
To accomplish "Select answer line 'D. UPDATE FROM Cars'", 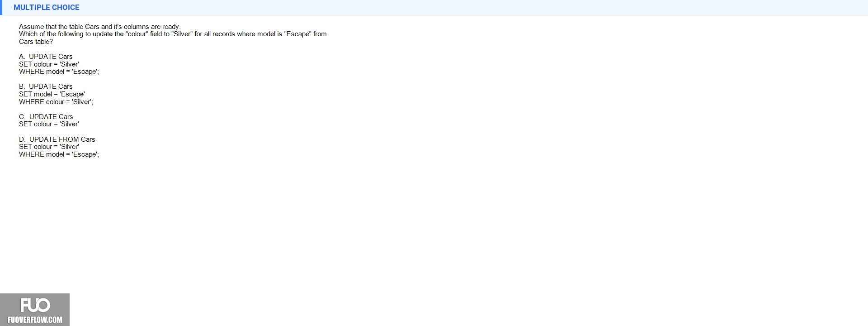I will (x=57, y=139).
